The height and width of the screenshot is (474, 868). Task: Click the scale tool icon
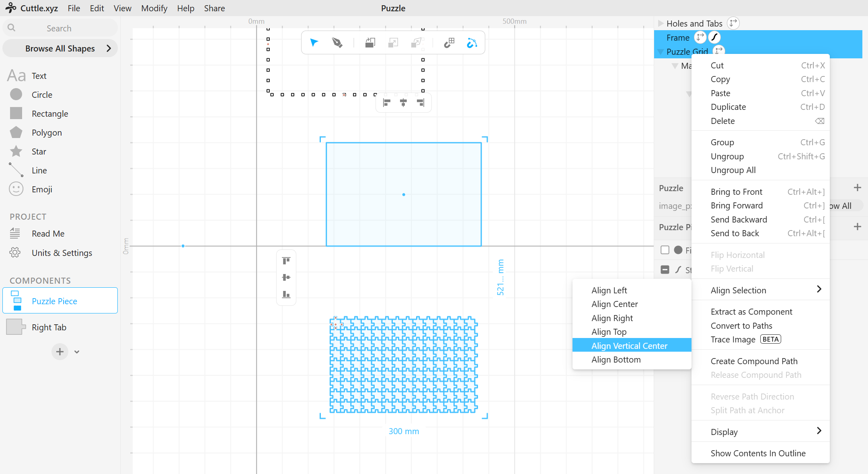click(x=393, y=42)
